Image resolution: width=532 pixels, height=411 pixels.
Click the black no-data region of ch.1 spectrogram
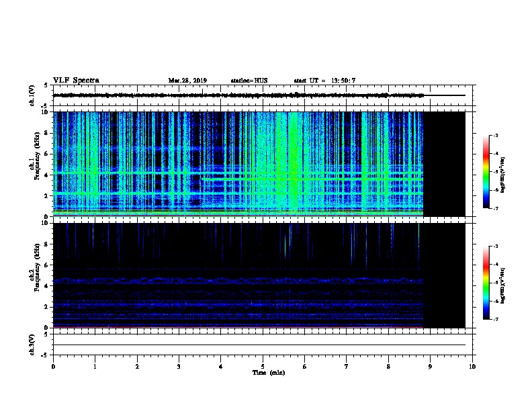(x=444, y=164)
